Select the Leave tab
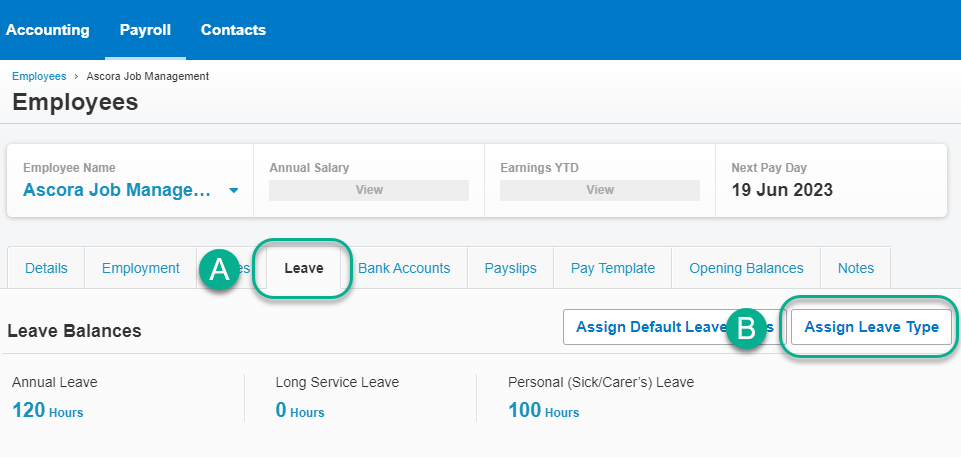Viewport: 961px width, 457px height. (x=303, y=268)
